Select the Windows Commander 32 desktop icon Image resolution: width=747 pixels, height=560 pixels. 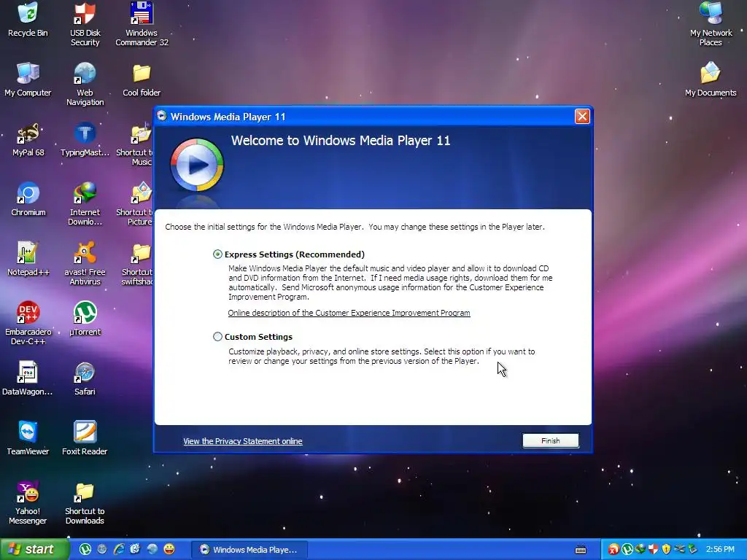click(x=142, y=24)
